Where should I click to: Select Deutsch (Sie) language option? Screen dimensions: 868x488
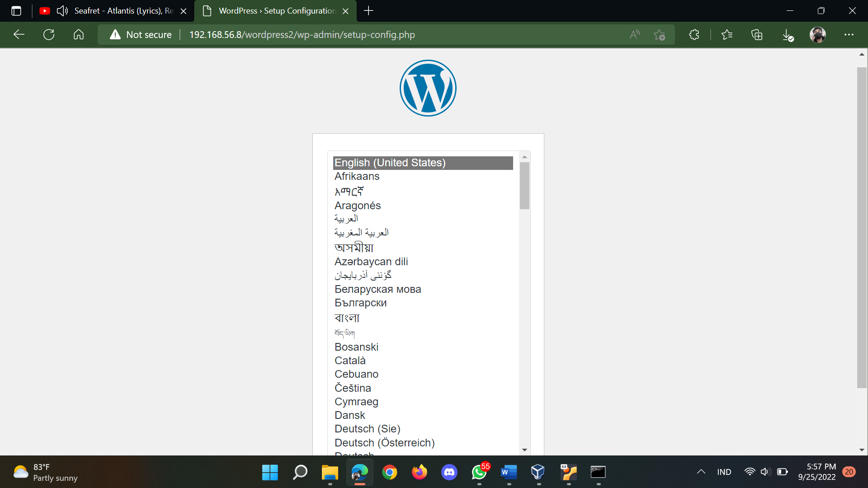(367, 429)
